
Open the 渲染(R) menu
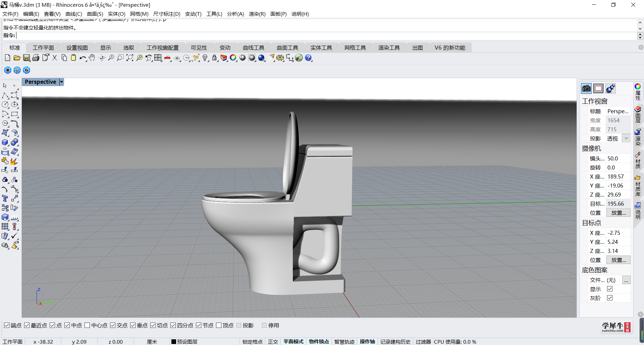pos(257,14)
